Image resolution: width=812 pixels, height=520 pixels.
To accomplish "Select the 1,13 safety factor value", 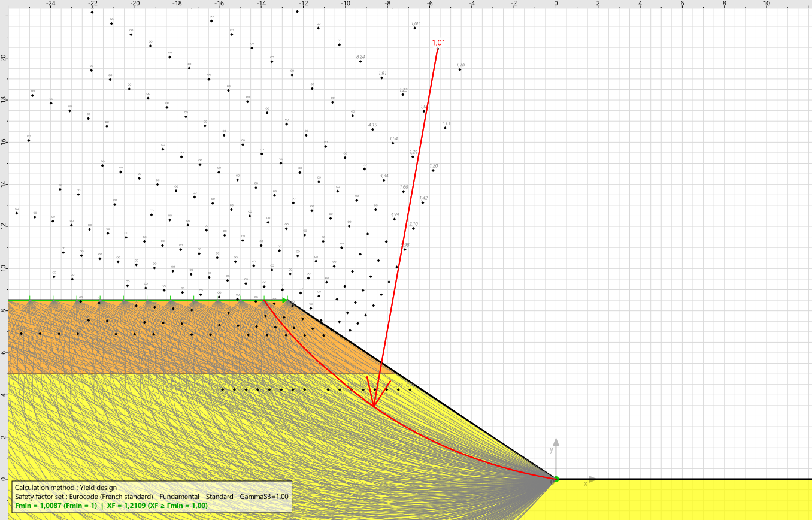I will pos(446,123).
